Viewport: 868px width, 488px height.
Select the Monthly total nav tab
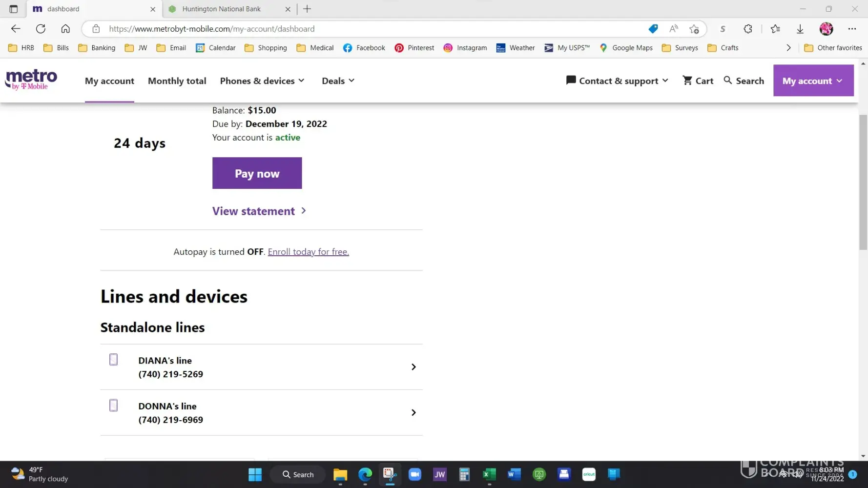point(177,81)
